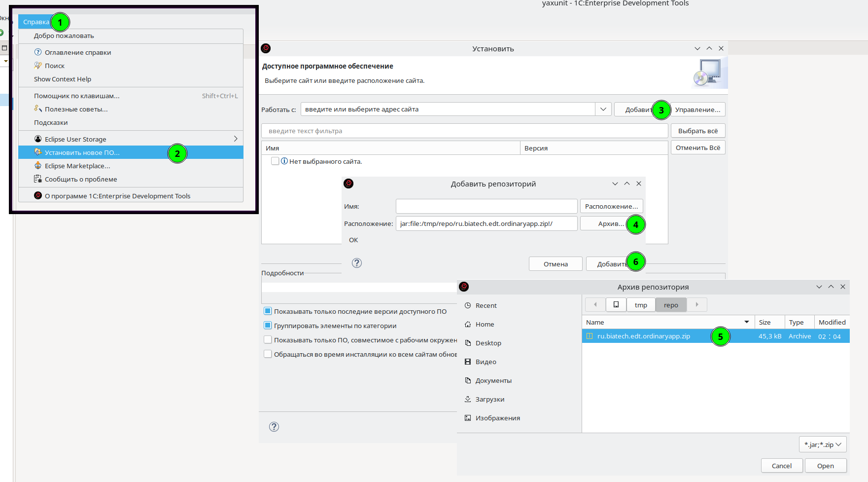Open Home in file chooser sidebar
The image size is (868, 482).
485,324
